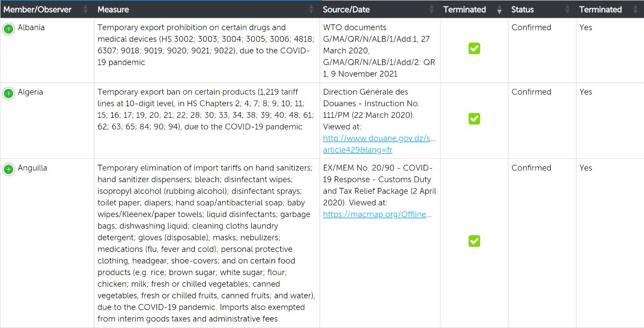Sort by the Member/Observer column arrows
Viewport: 644px width, 328px height.
(x=86, y=9)
